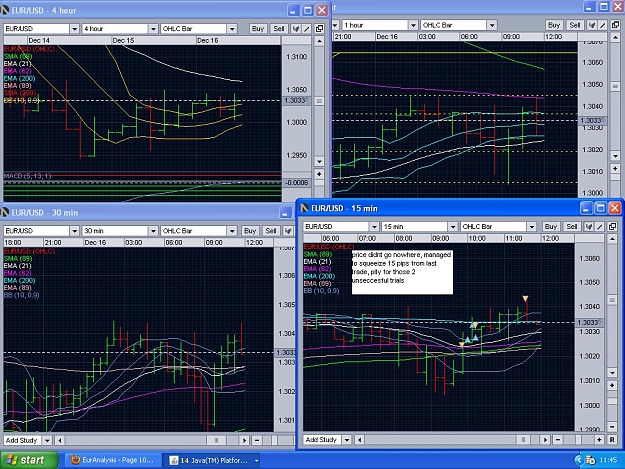Image resolution: width=625 pixels, height=469 pixels.
Task: Click vertical plus zoom in 15 min window
Action: (x=612, y=385)
